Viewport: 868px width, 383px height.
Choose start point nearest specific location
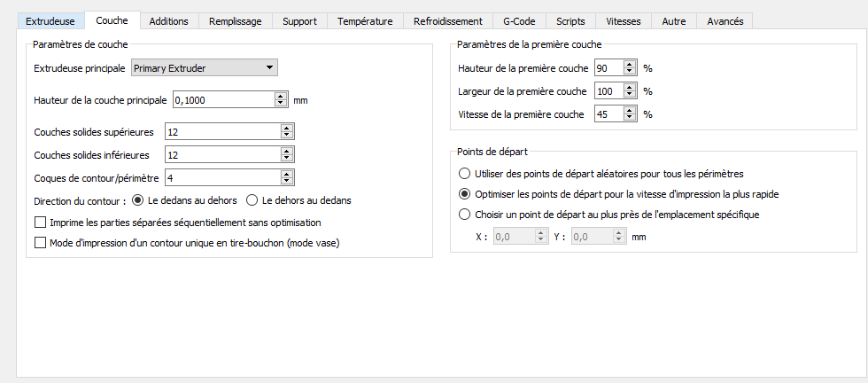coord(464,214)
